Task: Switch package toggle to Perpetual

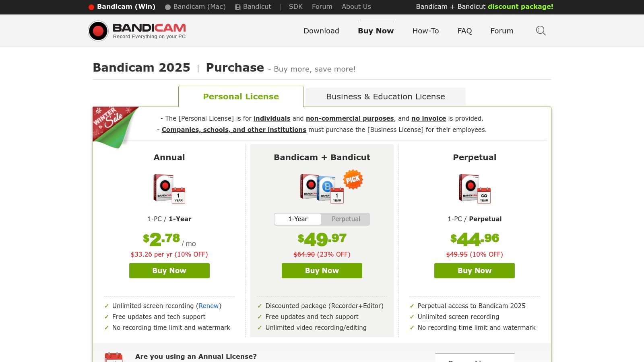Action: click(x=346, y=219)
